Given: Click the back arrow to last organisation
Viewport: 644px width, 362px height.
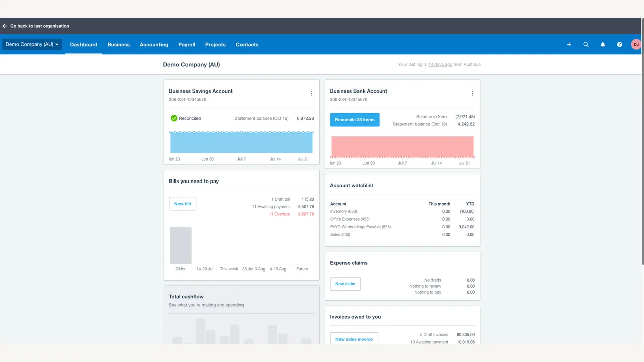Looking at the screenshot, I should point(5,26).
